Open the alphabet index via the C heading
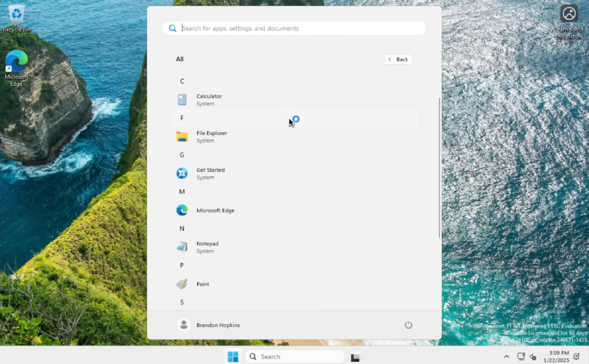Viewport: 589px width, 364px height. [x=182, y=81]
